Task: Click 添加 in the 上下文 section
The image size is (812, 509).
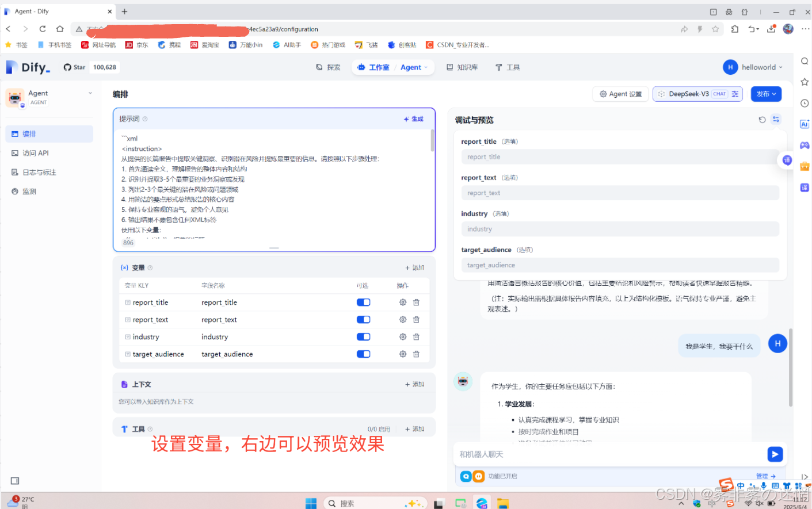Action: coord(414,384)
